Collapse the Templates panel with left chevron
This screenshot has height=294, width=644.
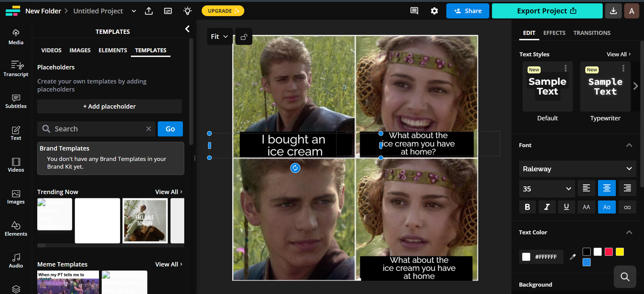[x=187, y=29]
